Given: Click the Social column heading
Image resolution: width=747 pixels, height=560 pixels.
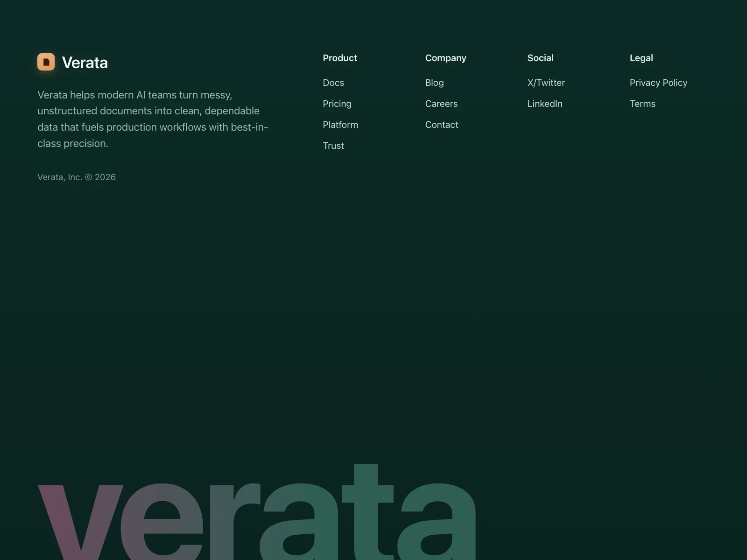Looking at the screenshot, I should coord(541,58).
